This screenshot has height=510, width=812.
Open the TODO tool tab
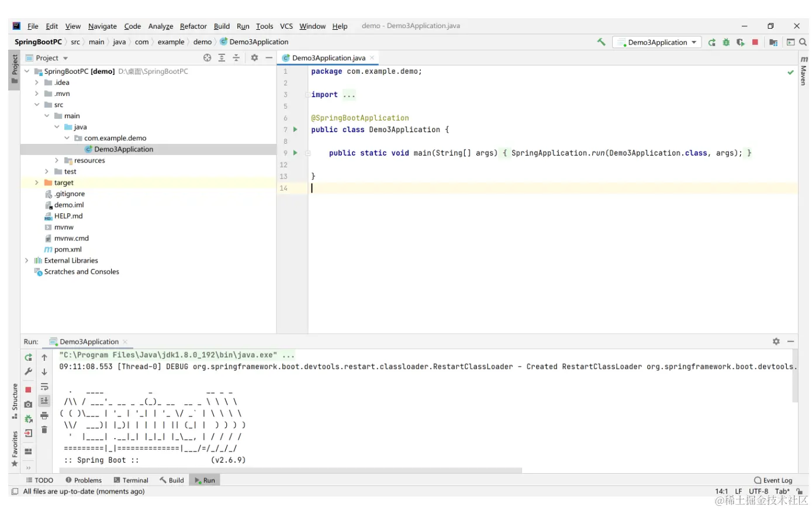click(40, 480)
